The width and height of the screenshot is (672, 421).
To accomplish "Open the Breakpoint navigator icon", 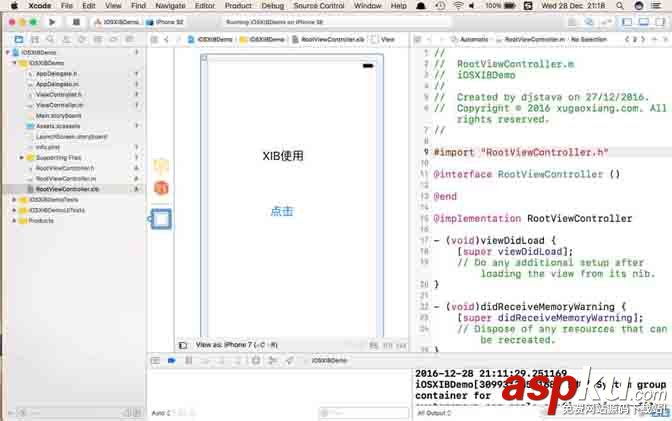I will coord(114,39).
